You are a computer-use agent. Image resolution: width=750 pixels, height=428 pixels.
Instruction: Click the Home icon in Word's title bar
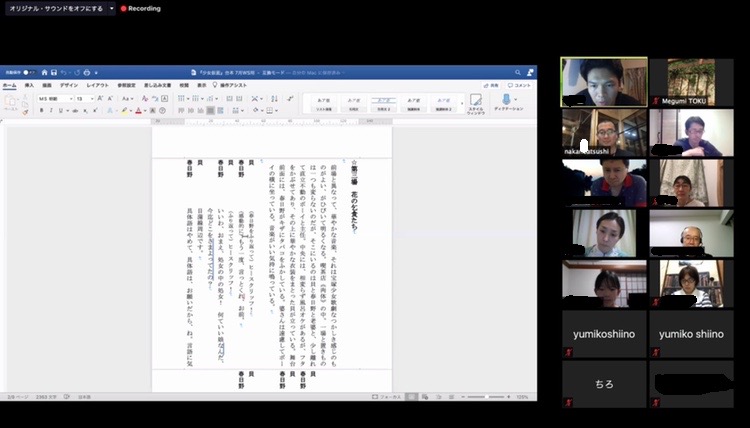coord(45,72)
